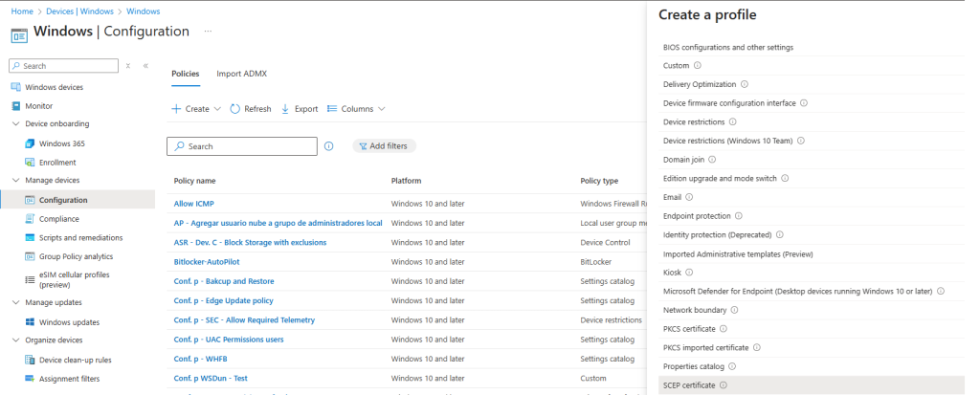Choose the Endpoint protection profile type
This screenshot has width=980, height=395.
coord(696,216)
